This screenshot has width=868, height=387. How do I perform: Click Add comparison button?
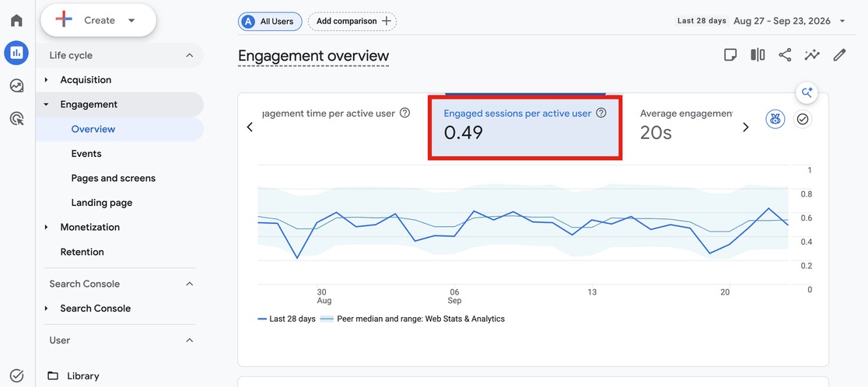(352, 22)
